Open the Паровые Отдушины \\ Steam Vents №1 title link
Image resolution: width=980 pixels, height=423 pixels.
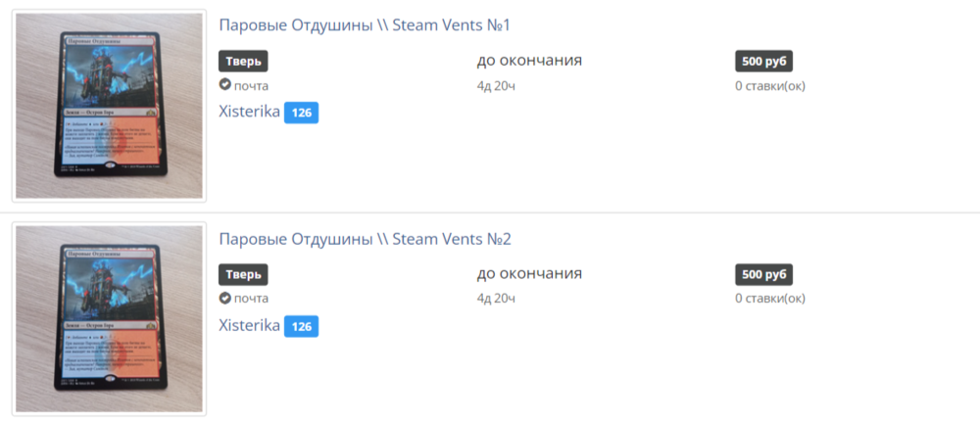pyautogui.click(x=365, y=25)
